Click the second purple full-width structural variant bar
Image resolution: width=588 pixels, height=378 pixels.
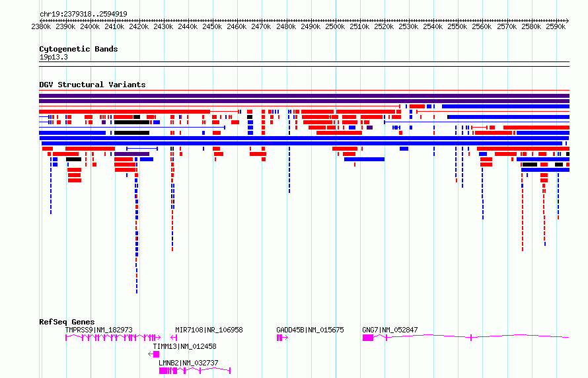pyautogui.click(x=304, y=101)
